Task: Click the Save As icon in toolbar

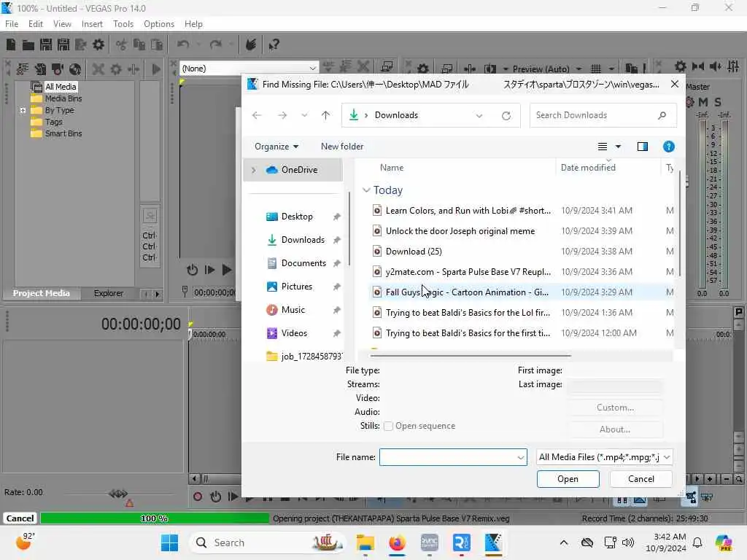Action: pyautogui.click(x=63, y=44)
